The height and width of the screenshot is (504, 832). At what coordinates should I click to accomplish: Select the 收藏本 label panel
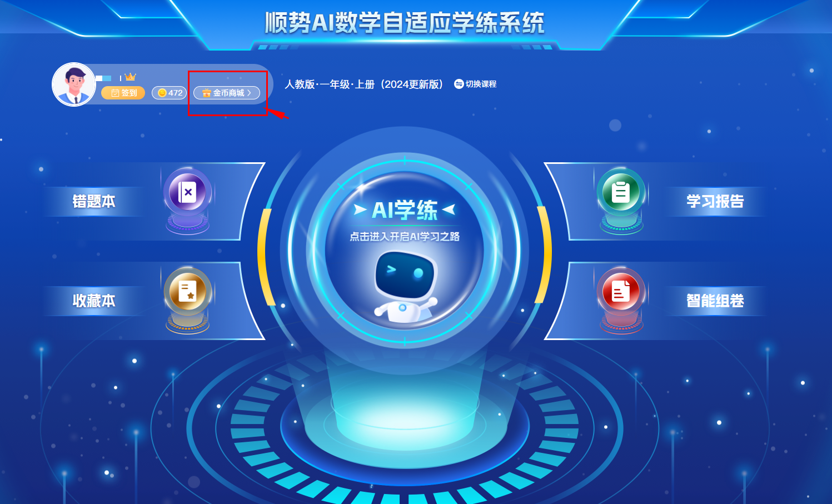[x=94, y=301]
